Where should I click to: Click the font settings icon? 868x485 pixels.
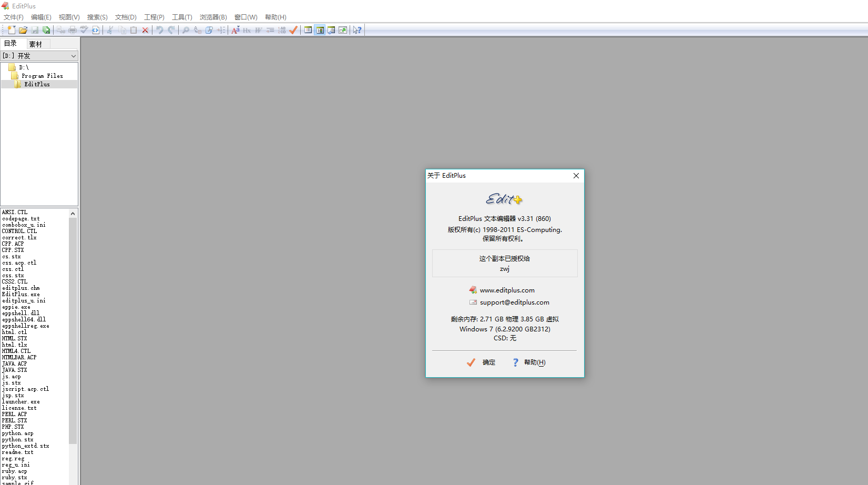[x=236, y=30]
